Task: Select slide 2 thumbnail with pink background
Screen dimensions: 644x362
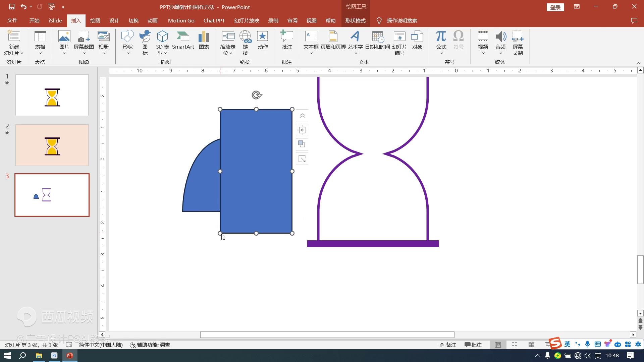Action: tap(52, 145)
